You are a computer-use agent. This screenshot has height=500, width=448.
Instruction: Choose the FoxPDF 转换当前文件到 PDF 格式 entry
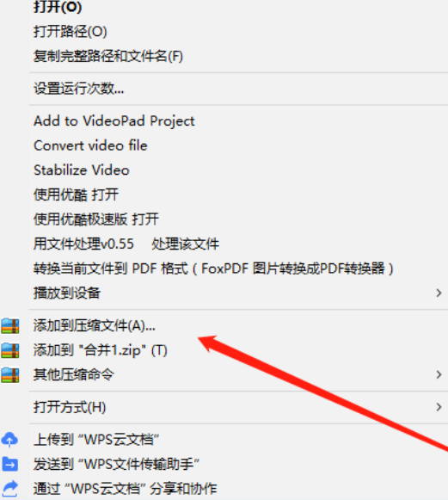coord(213,269)
